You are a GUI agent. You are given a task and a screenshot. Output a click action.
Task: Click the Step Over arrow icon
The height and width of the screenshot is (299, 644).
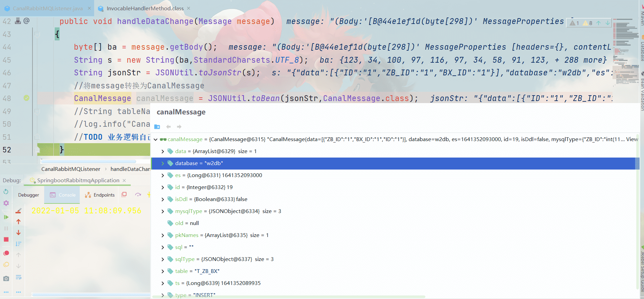coord(138,195)
